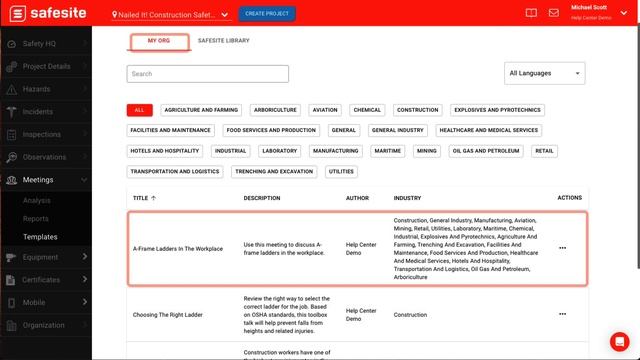
Task: Filter by Arboriculture
Action: 275,110
